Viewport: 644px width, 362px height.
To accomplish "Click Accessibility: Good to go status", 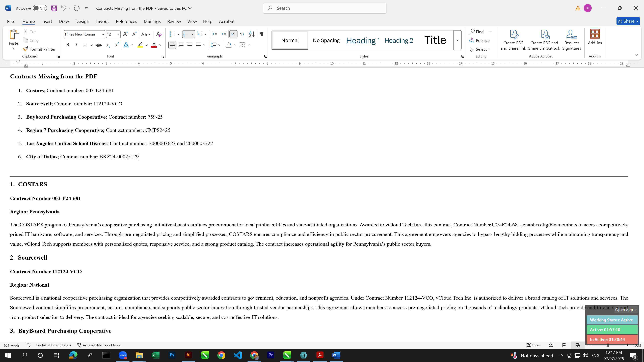I will click(x=99, y=345).
